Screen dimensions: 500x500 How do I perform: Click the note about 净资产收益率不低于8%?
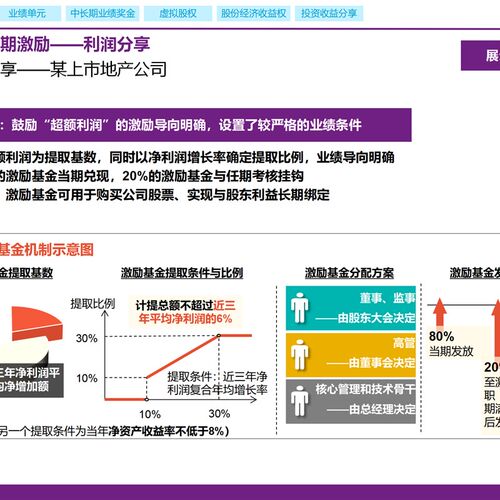click(114, 431)
